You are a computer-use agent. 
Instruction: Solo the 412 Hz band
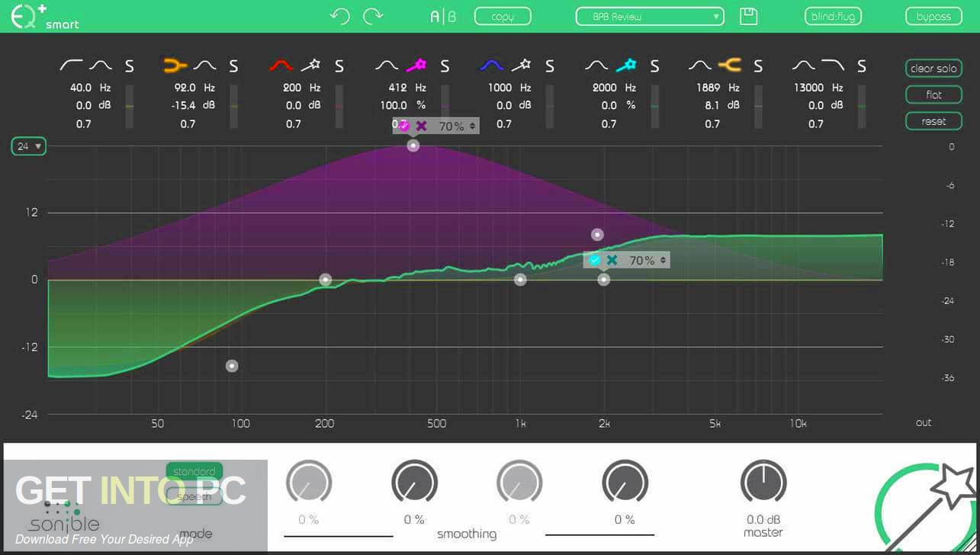(x=445, y=66)
